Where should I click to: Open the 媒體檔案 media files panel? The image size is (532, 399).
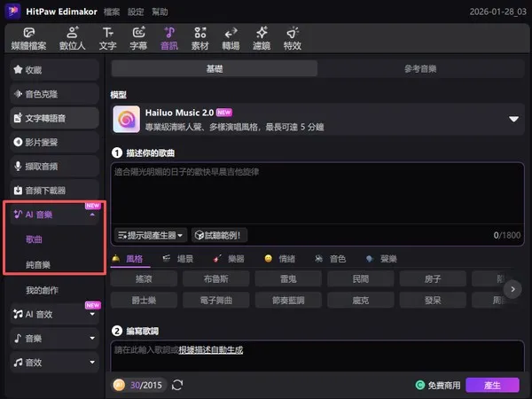click(x=29, y=39)
